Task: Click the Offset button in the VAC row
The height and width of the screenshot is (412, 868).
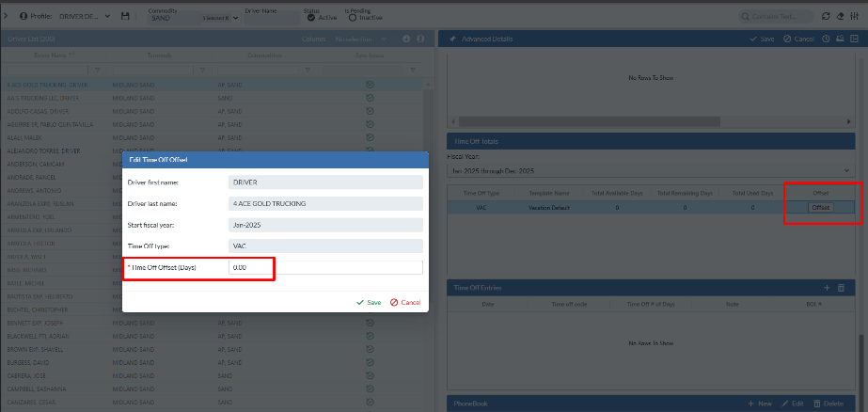Action: (820, 208)
